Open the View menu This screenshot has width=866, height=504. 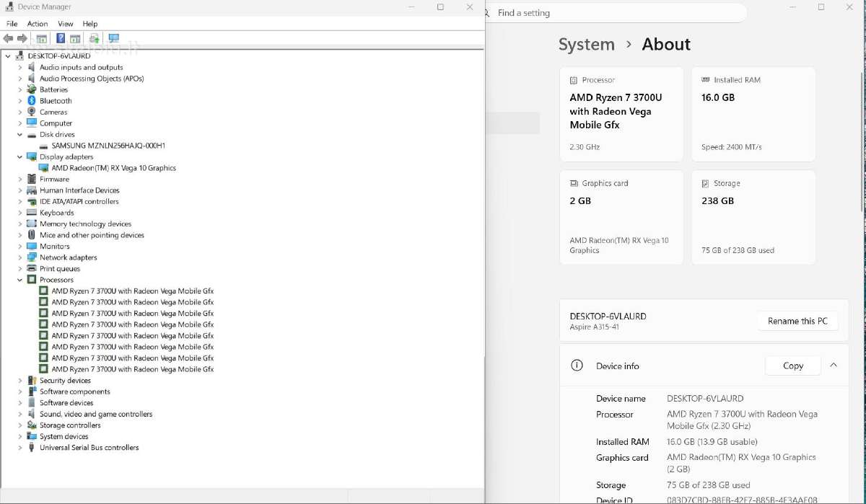pos(66,24)
